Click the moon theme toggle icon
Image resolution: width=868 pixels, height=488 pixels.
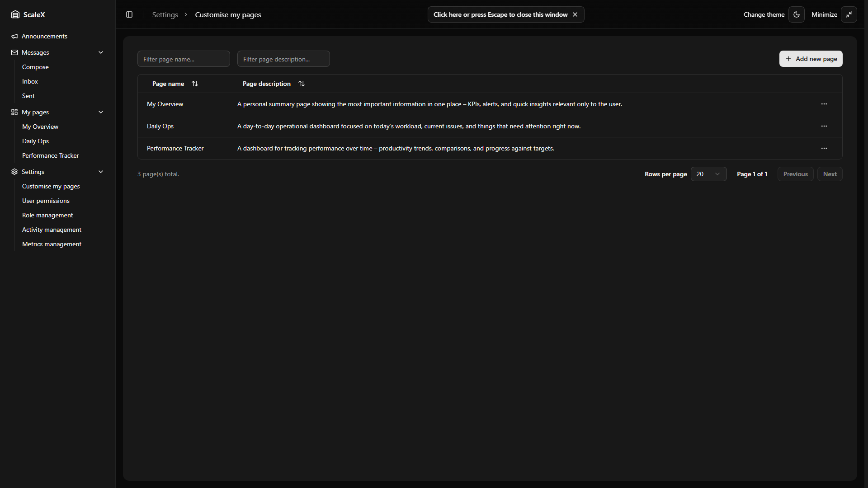click(797, 14)
